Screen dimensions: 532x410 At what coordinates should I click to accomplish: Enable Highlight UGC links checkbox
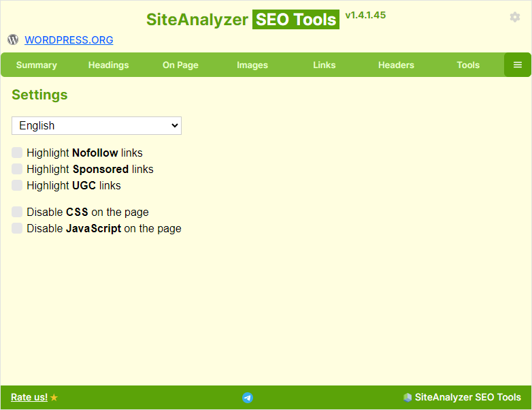pyautogui.click(x=17, y=185)
